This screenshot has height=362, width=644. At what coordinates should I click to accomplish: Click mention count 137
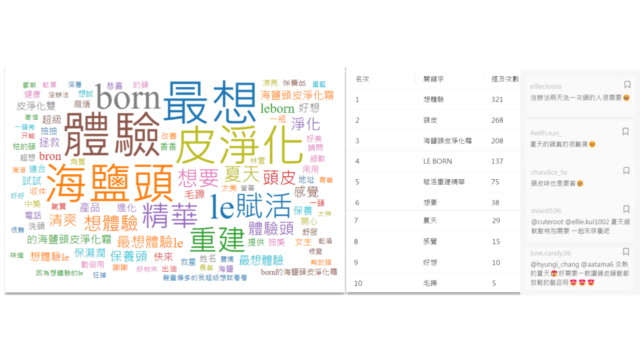click(497, 161)
